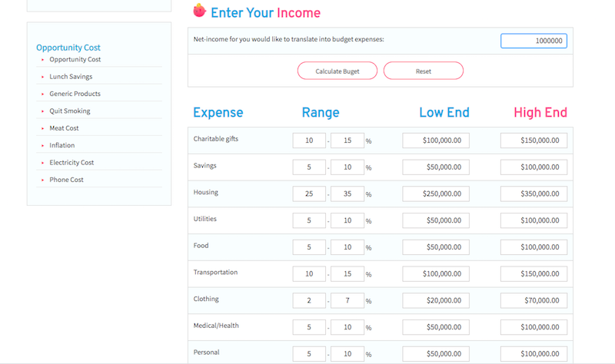
Task: Click Housing low range field 25
Action: (309, 194)
